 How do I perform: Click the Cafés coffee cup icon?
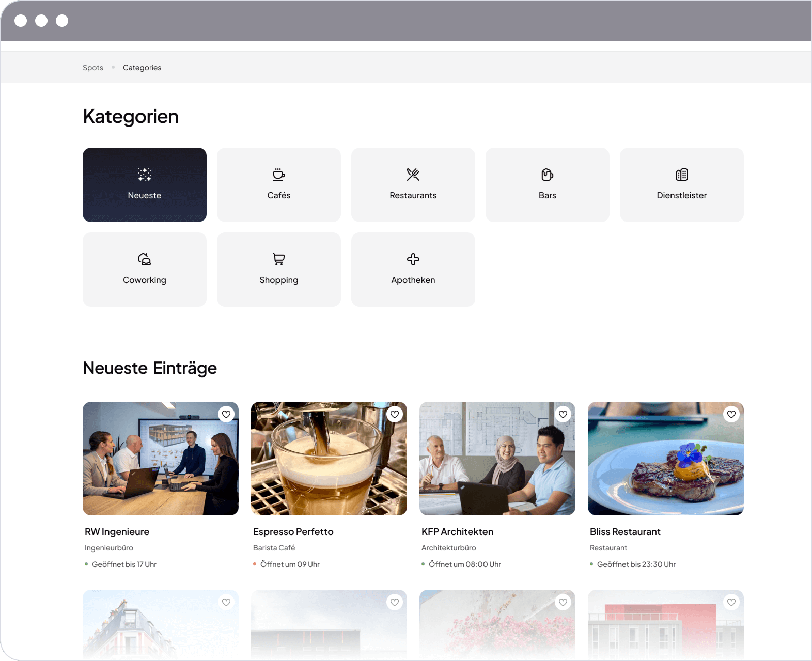coord(279,175)
